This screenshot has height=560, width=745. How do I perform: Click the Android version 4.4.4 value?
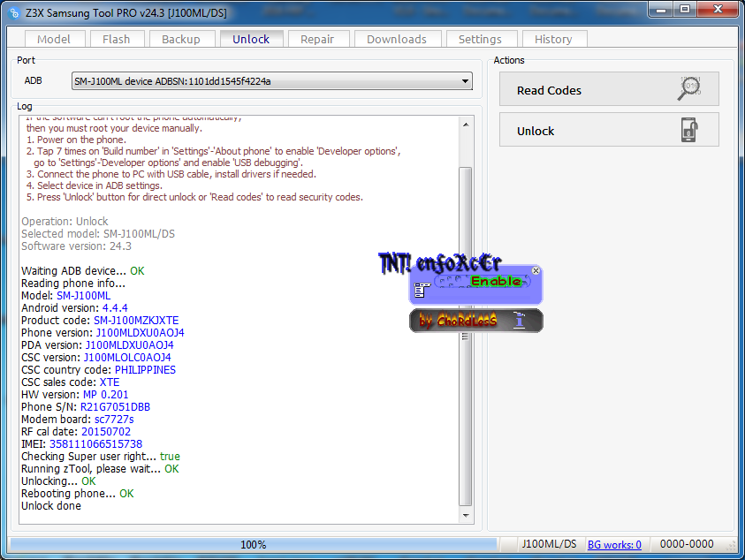[x=115, y=308]
